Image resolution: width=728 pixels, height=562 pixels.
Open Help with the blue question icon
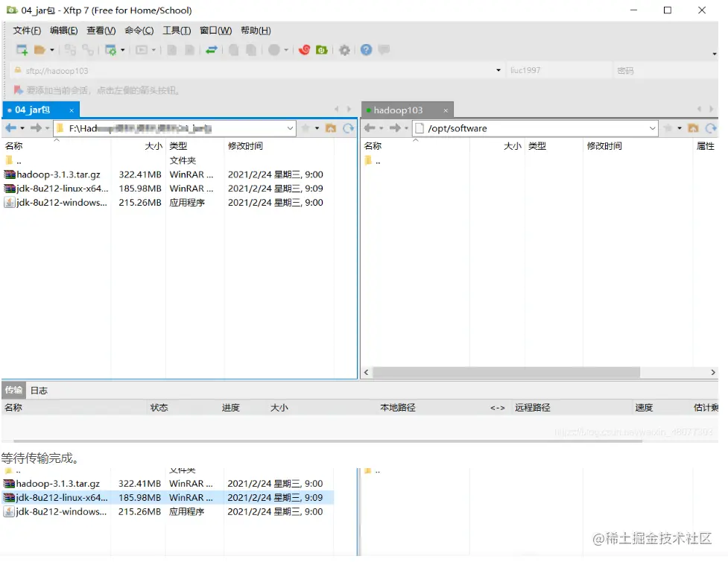click(x=367, y=50)
